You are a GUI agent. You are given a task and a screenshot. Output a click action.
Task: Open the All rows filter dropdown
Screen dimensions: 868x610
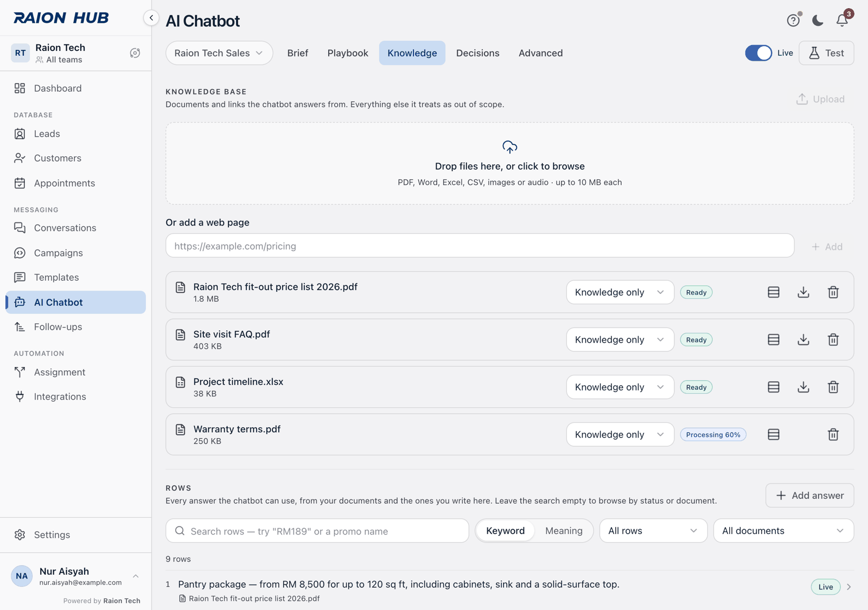click(x=653, y=531)
